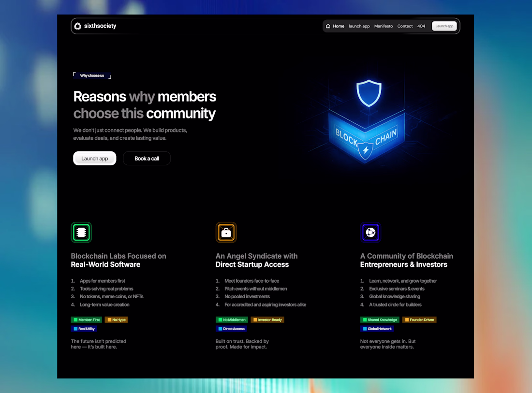The width and height of the screenshot is (532, 393).
Task: Click the home icon in navbar
Action: coord(328,26)
